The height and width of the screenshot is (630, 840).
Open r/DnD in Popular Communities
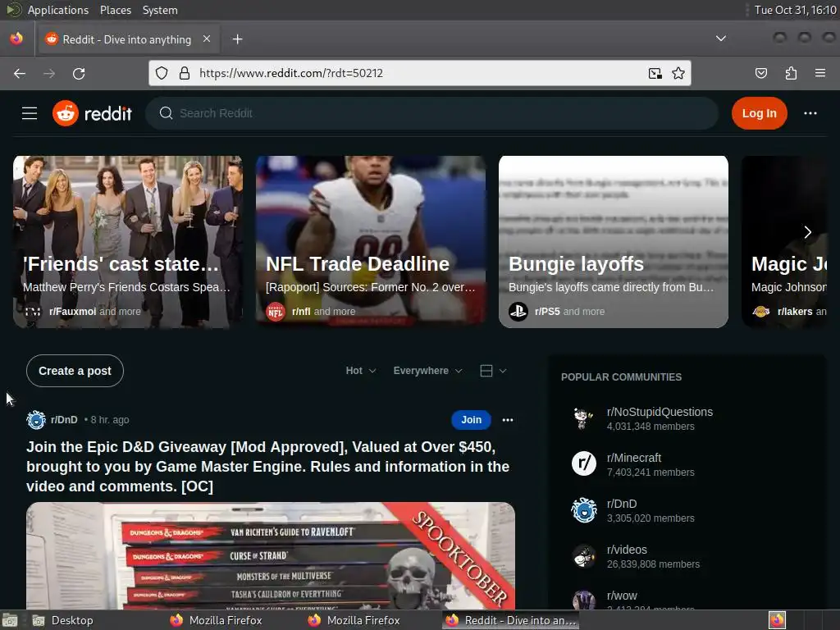[x=622, y=504]
